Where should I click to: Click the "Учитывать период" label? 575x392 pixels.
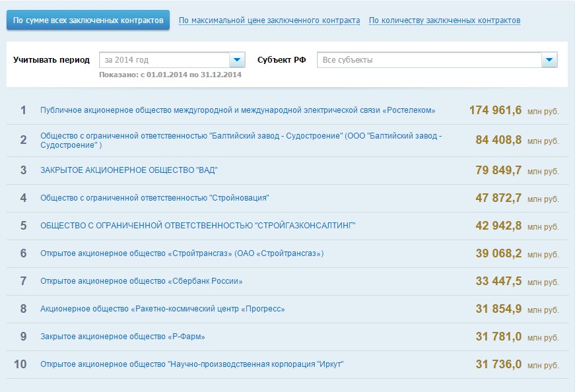[51, 60]
